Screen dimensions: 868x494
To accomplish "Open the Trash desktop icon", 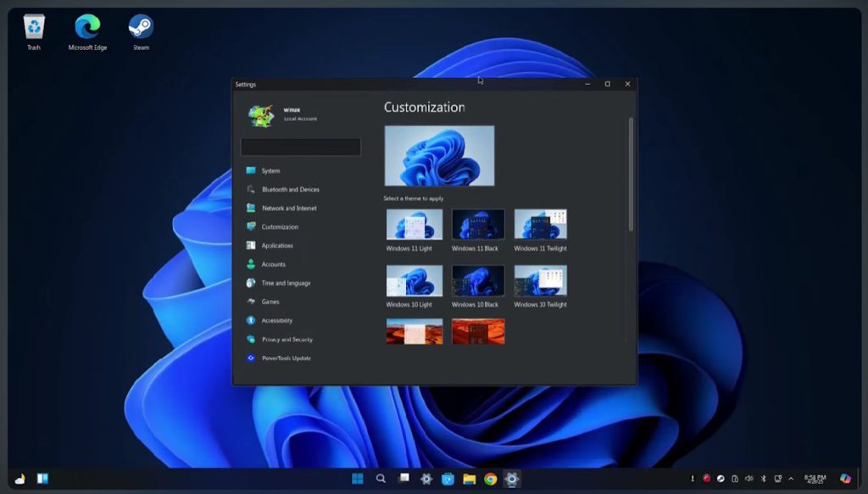I will click(34, 32).
